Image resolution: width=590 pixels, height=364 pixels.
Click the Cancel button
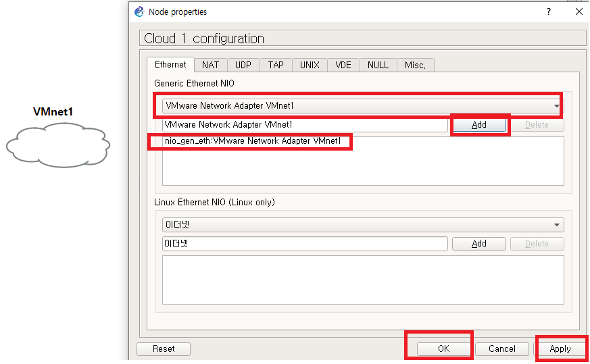(x=502, y=348)
